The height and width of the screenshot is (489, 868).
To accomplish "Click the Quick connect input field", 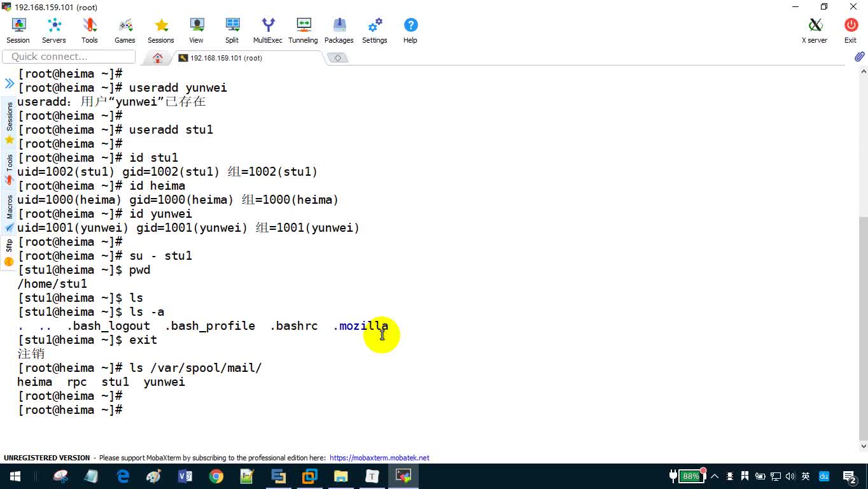I will click(69, 57).
